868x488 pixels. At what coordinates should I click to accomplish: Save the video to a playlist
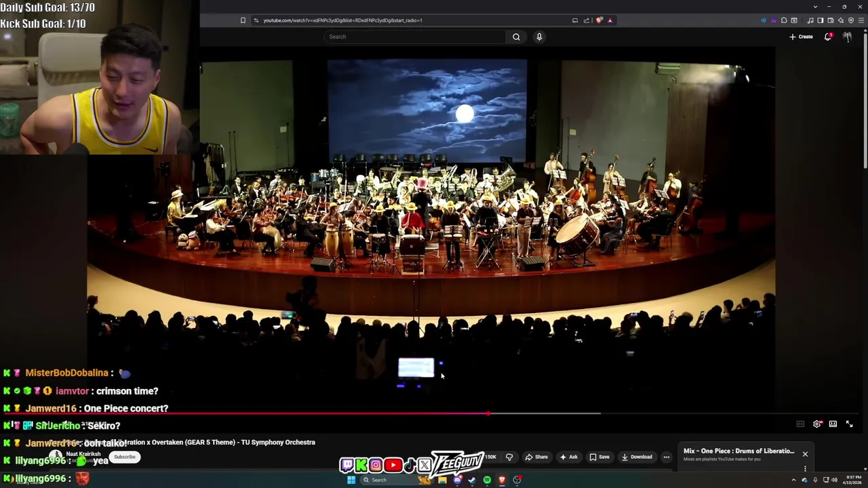[x=599, y=457]
